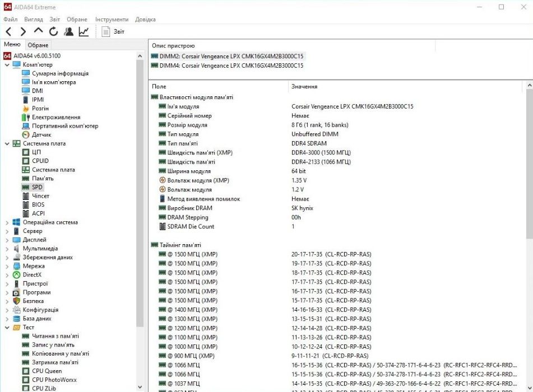
Task: Open the Обране menu in menu bar
Action: coord(77,20)
